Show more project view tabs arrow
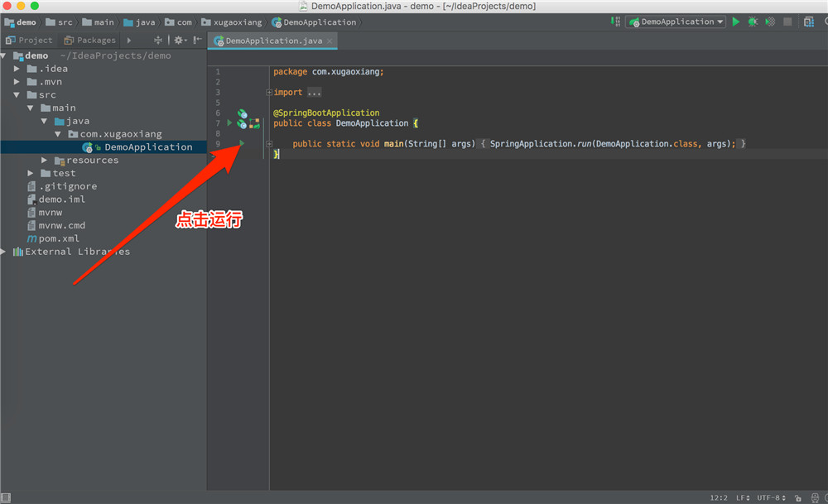 pos(129,40)
